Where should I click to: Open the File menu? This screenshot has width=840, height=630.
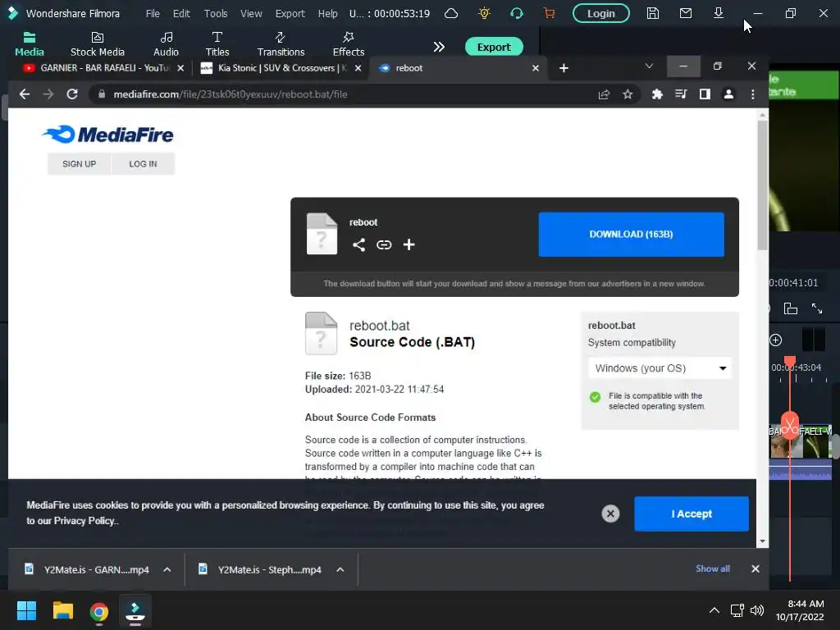[153, 13]
